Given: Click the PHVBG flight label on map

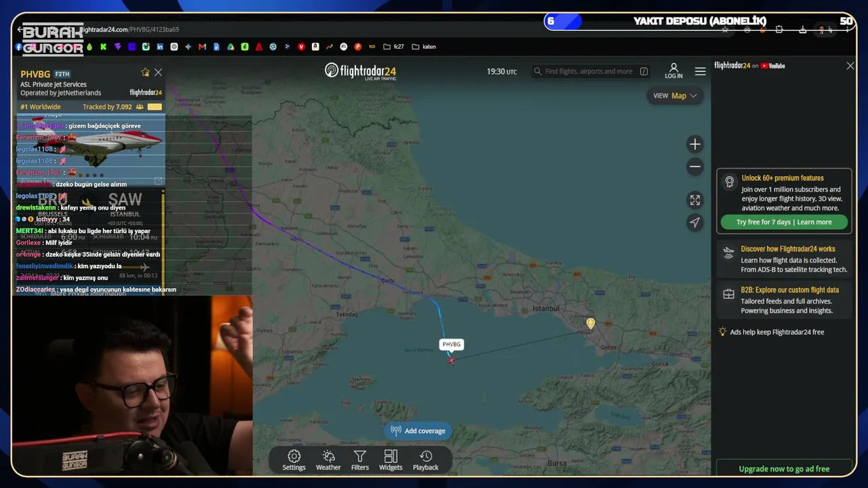Looking at the screenshot, I should (x=452, y=344).
